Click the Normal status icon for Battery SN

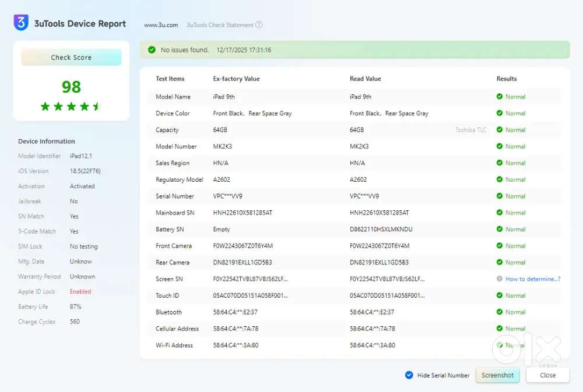coord(500,229)
